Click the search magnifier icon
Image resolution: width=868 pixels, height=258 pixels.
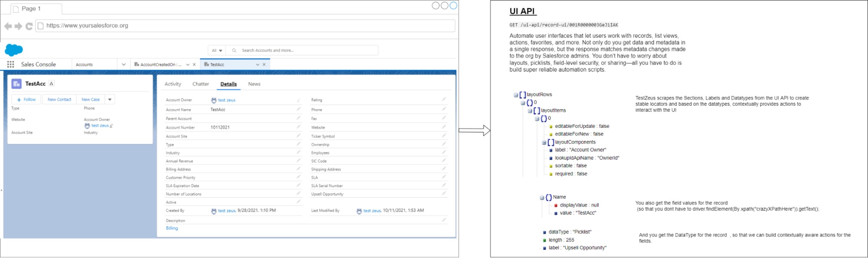point(234,50)
